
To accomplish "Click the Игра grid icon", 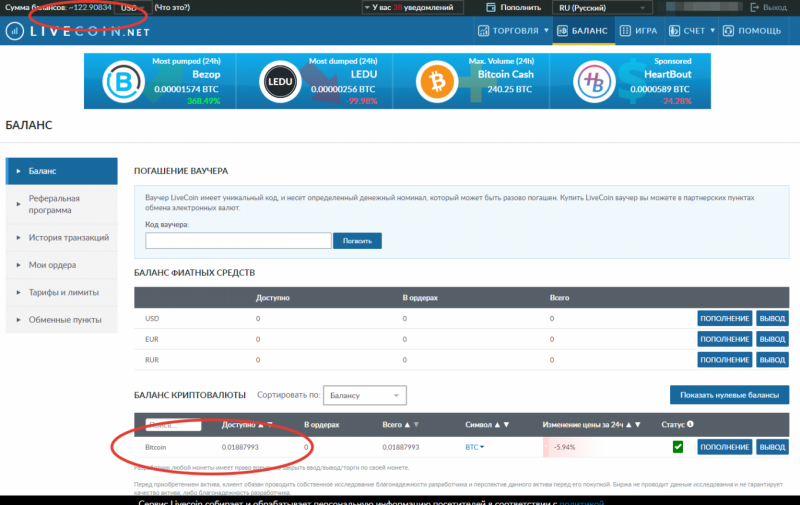I will click(625, 31).
